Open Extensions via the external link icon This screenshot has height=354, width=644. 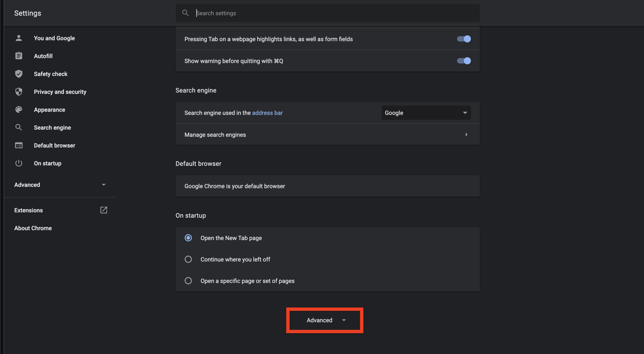coord(103,210)
